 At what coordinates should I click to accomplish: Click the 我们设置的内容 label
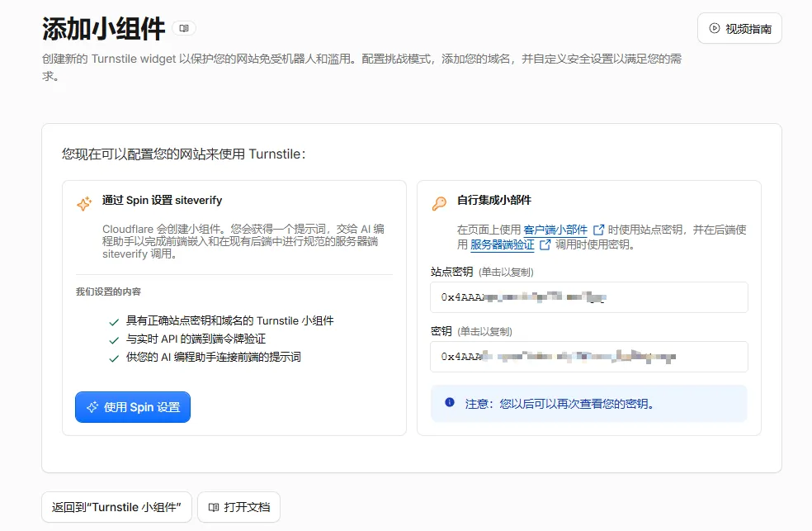coord(108,292)
